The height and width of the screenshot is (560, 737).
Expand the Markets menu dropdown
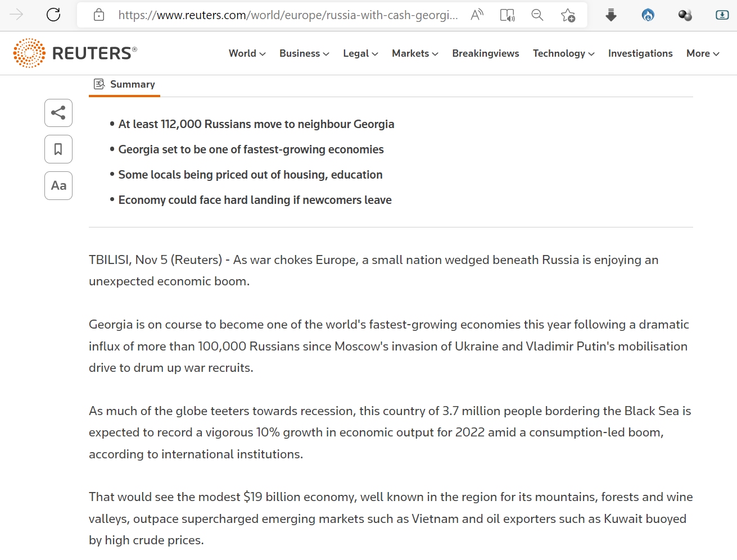point(415,53)
